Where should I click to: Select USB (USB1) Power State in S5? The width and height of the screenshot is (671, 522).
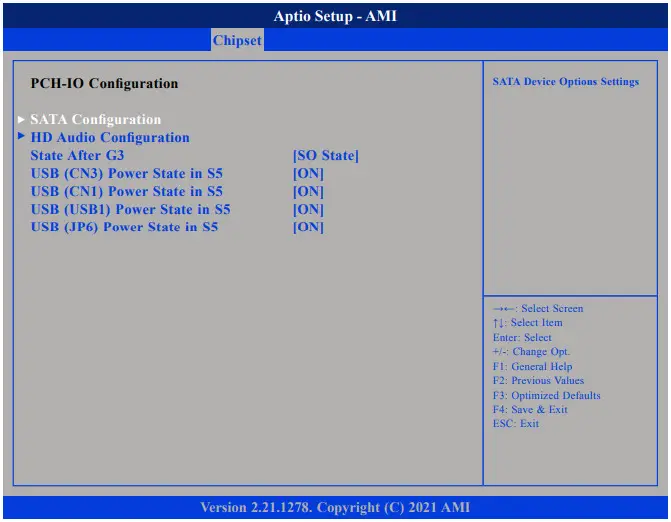pyautogui.click(x=131, y=209)
